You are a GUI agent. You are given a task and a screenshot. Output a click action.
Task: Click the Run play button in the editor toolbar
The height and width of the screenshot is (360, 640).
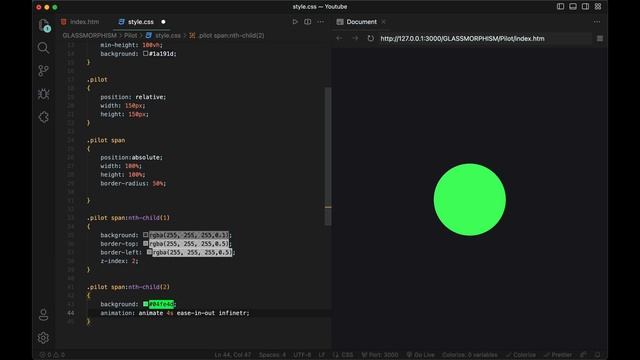pyautogui.click(x=295, y=22)
